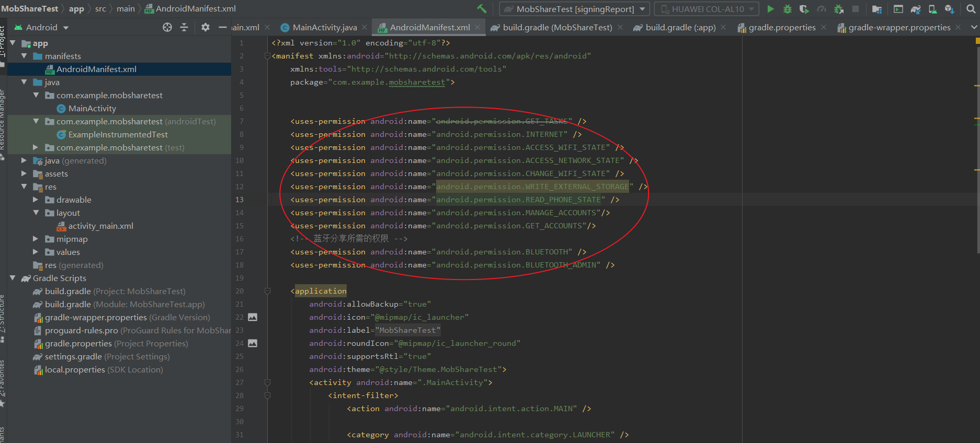Image resolution: width=980 pixels, height=443 pixels.
Task: Close the build.gradle (:app) tab
Action: [x=723, y=27]
